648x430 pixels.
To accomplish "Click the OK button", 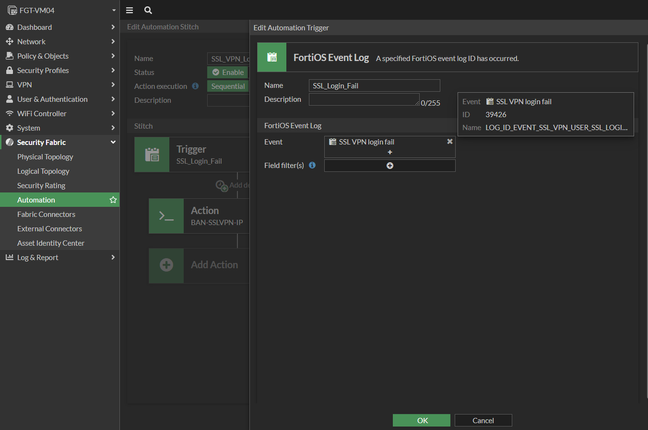I will (421, 420).
